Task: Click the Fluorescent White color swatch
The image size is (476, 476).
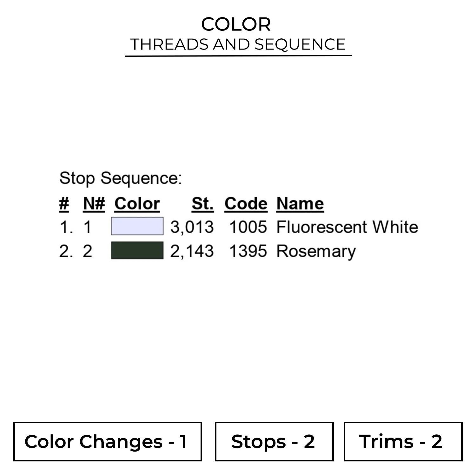Action: point(137,226)
